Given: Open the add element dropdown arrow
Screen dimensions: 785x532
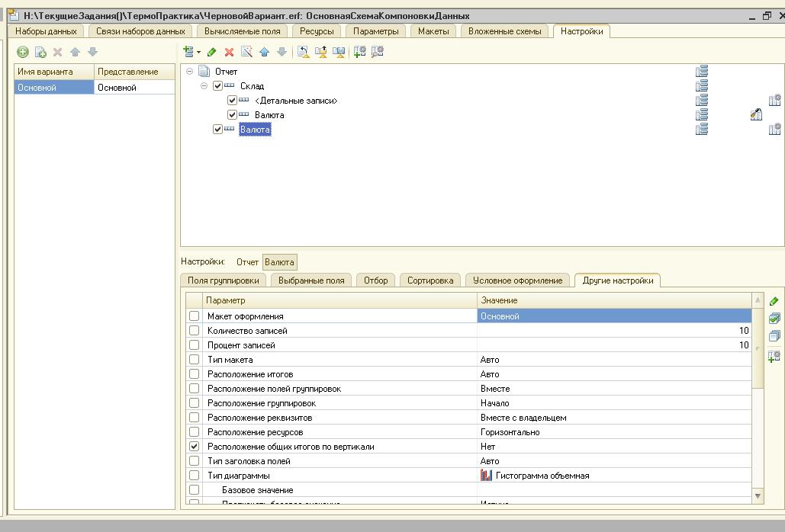Looking at the screenshot, I should click(199, 52).
